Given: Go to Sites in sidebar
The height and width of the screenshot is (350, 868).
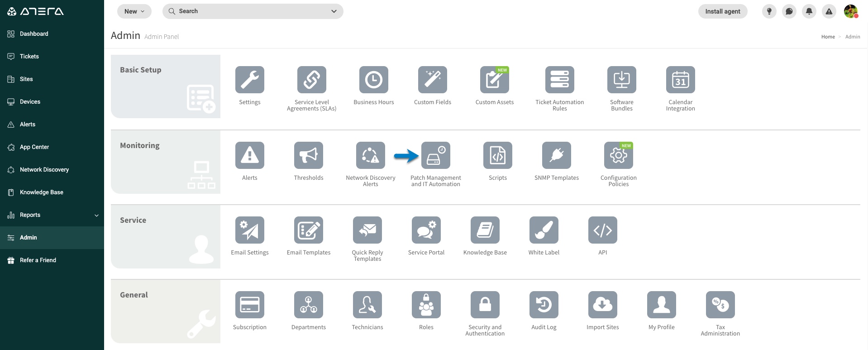Looking at the screenshot, I should [52, 79].
